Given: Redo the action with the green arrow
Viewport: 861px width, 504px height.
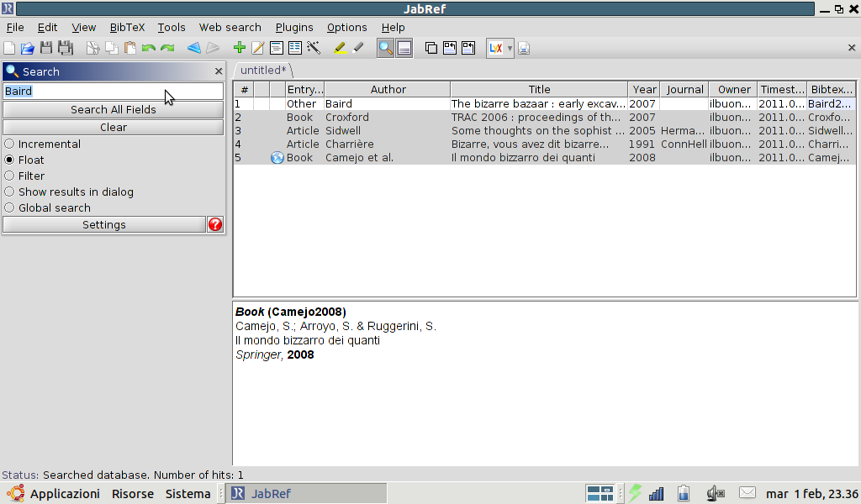Looking at the screenshot, I should [x=167, y=48].
